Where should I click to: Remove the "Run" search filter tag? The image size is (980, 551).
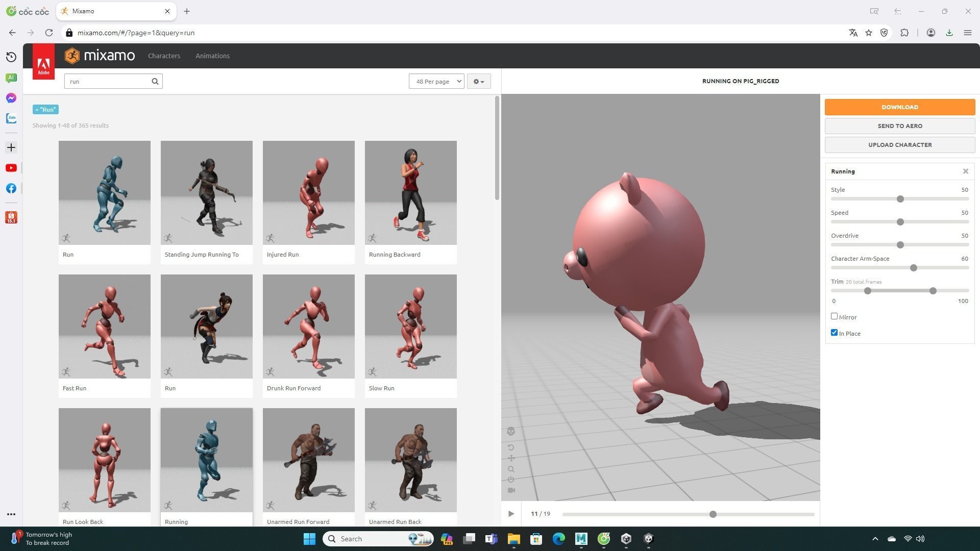pos(45,110)
